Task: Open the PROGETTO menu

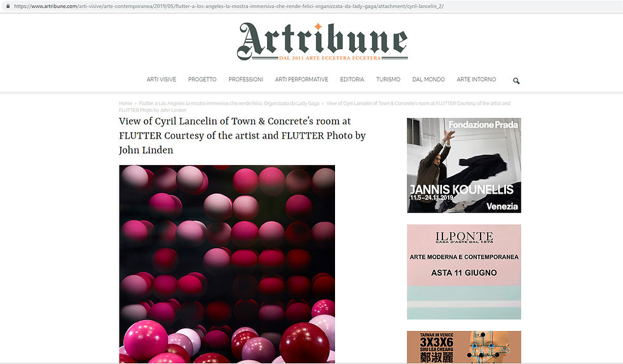Action: coord(202,79)
